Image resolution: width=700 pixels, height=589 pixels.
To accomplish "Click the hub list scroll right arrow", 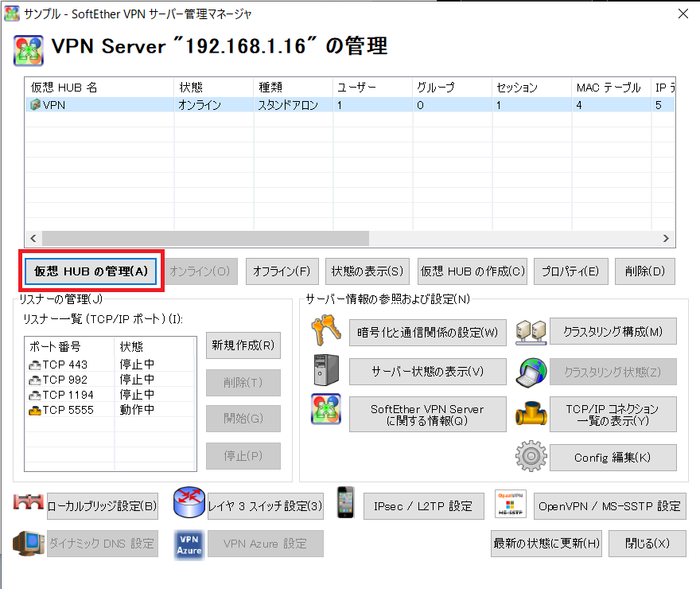I will click(666, 239).
